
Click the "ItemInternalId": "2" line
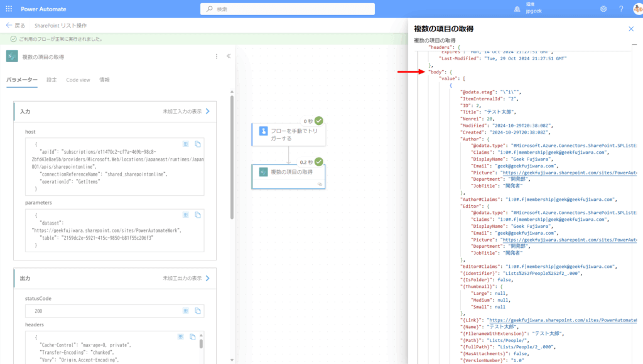[x=490, y=99]
